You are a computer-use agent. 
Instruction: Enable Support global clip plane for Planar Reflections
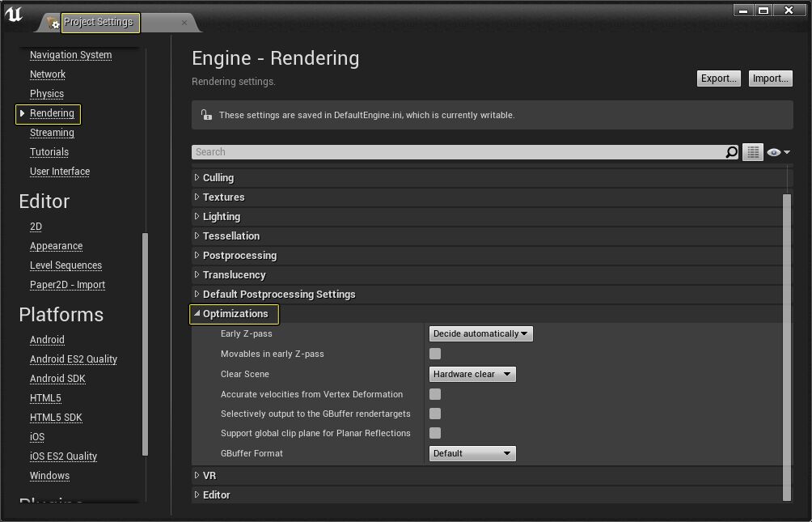[434, 434]
